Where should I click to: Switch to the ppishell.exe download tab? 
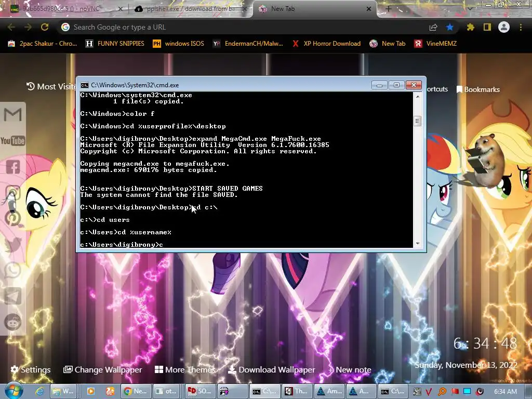[191, 9]
